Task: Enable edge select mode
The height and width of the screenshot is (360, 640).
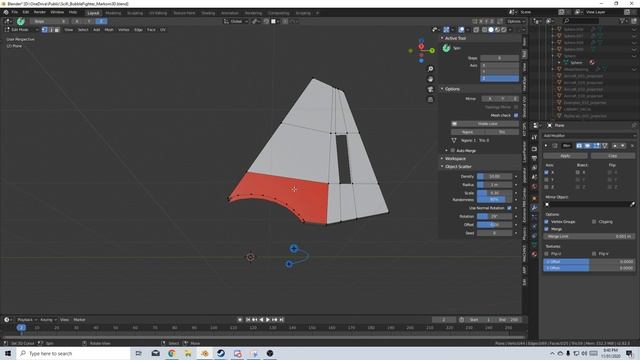Action: 51,30
